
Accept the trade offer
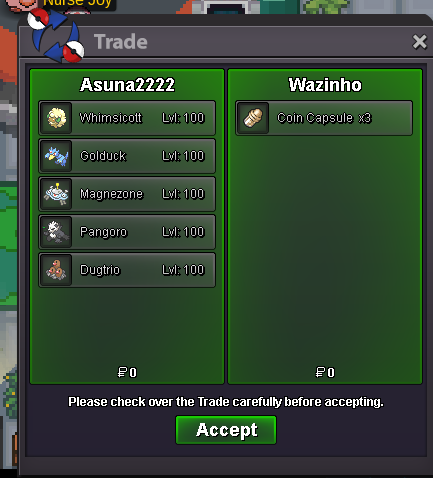tap(226, 430)
